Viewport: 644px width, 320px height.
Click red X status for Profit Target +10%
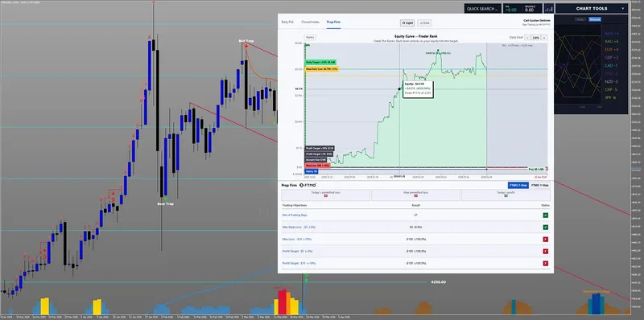(546, 264)
